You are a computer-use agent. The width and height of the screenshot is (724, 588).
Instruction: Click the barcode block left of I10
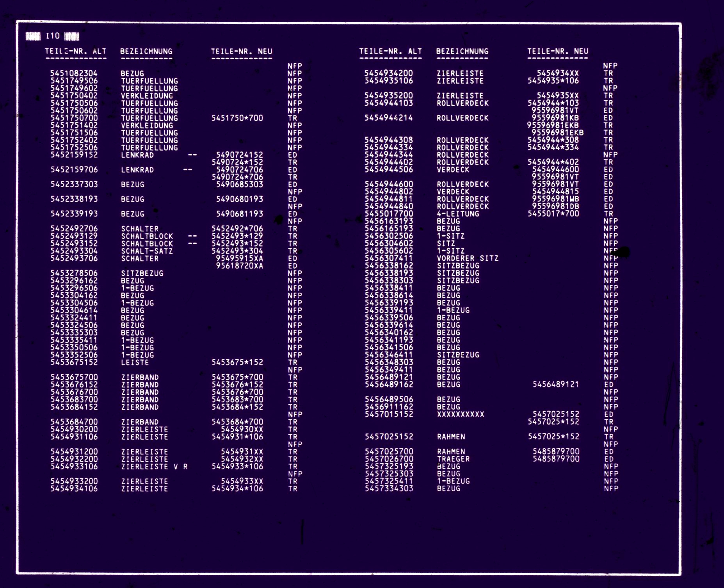click(x=33, y=37)
